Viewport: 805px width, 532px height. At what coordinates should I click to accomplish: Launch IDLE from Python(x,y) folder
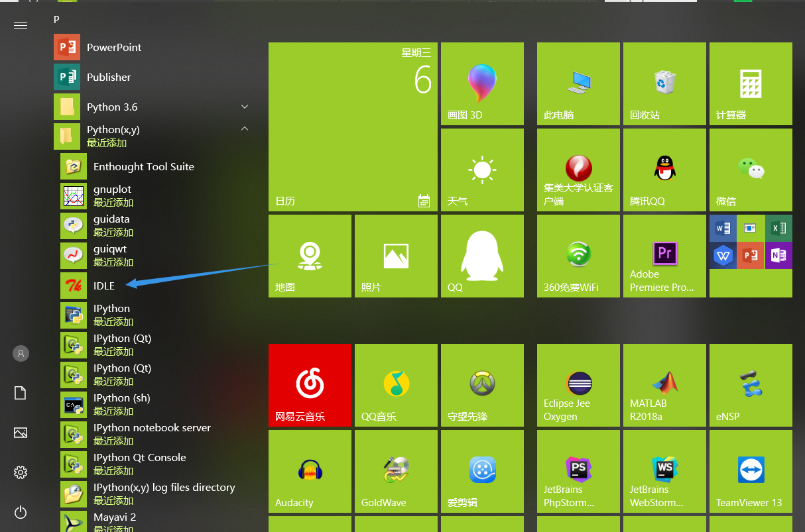[156, 286]
